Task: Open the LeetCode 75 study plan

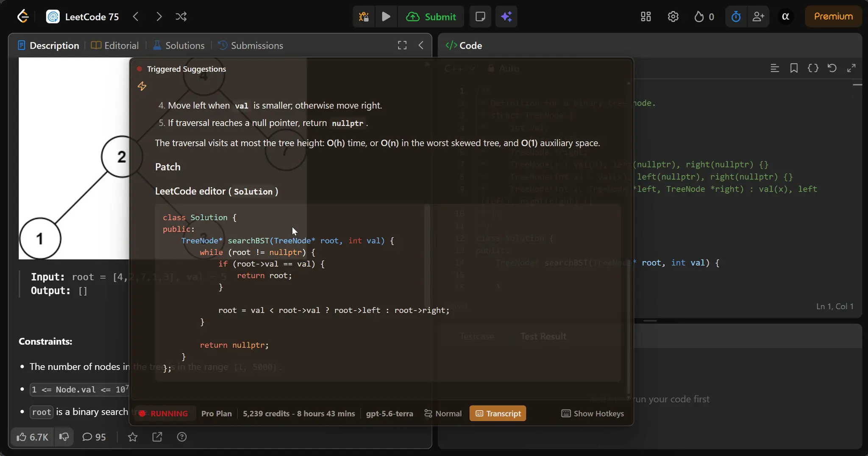Action: 83,17
